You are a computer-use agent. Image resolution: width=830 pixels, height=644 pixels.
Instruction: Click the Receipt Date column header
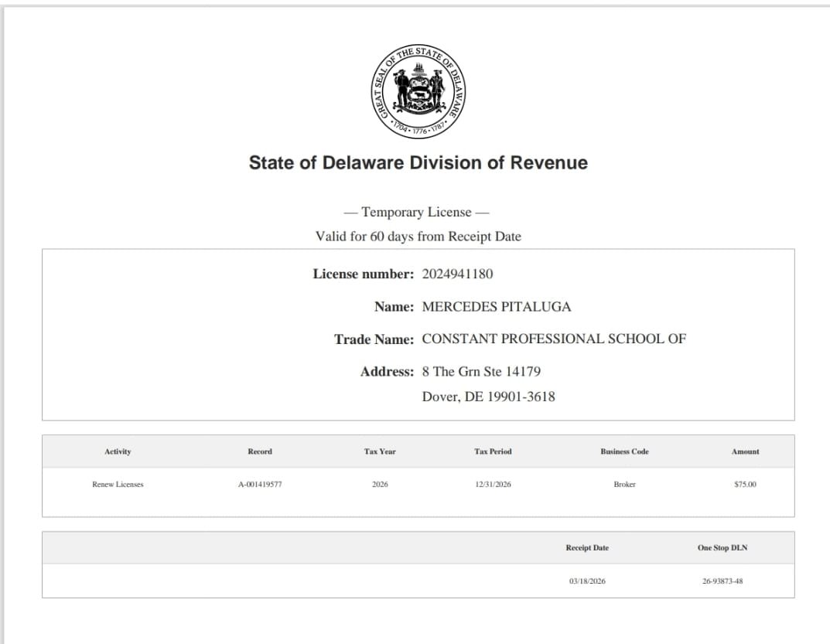coord(587,548)
